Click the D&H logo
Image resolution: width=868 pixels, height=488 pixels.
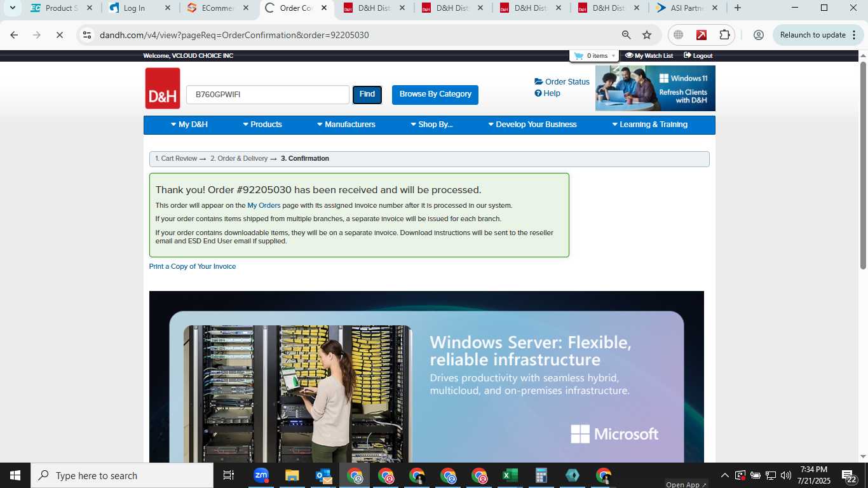pyautogui.click(x=163, y=88)
